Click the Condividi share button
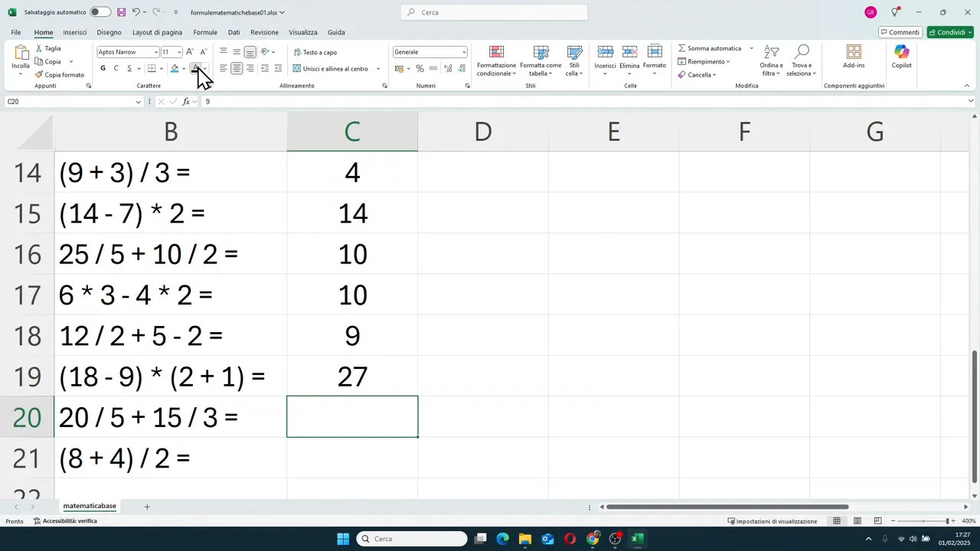The width and height of the screenshot is (980, 551). pos(950,32)
